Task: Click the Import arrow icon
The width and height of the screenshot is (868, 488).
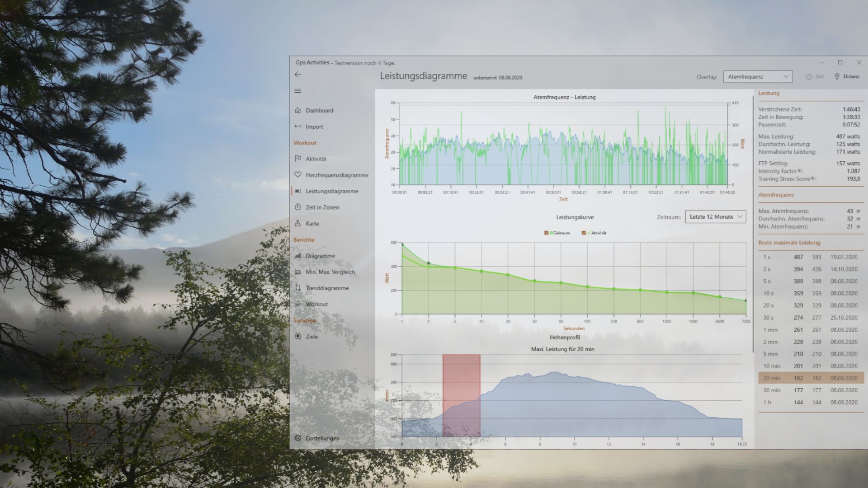Action: click(297, 127)
